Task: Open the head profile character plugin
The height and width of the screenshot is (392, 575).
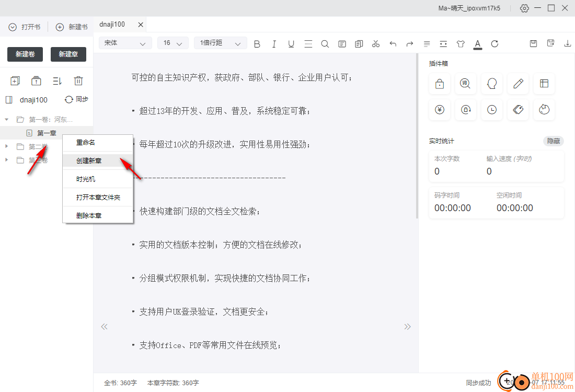Action: tap(492, 84)
